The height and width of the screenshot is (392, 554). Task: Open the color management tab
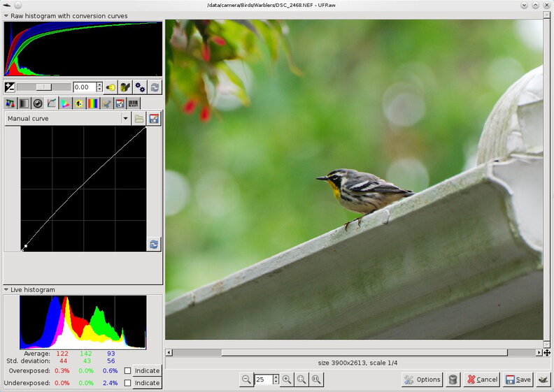[65, 103]
